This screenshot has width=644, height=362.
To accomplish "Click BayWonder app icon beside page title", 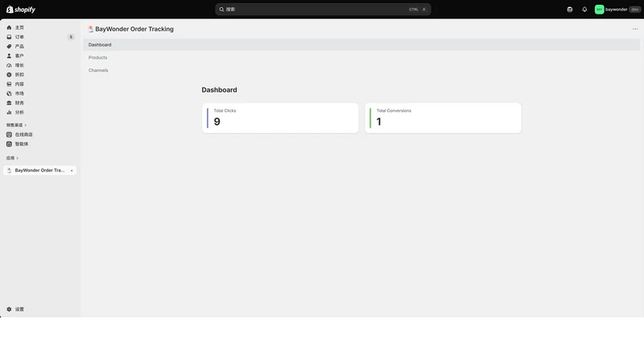I will [90, 29].
